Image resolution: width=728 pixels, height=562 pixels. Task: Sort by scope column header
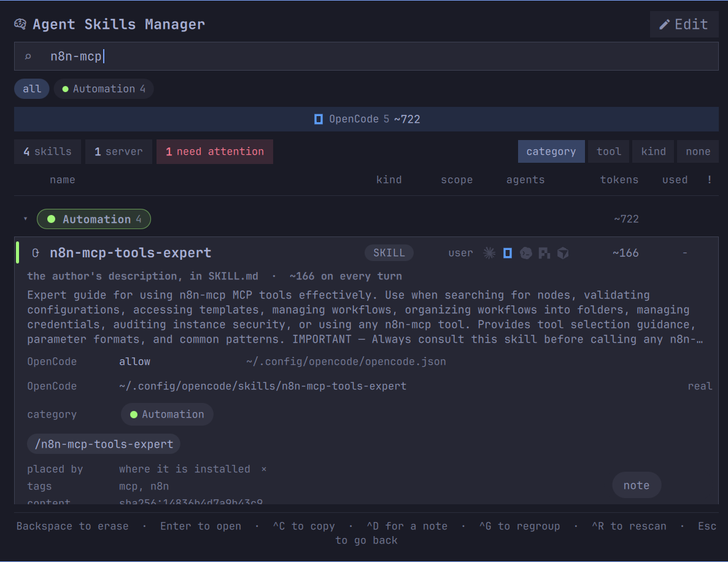[457, 180]
